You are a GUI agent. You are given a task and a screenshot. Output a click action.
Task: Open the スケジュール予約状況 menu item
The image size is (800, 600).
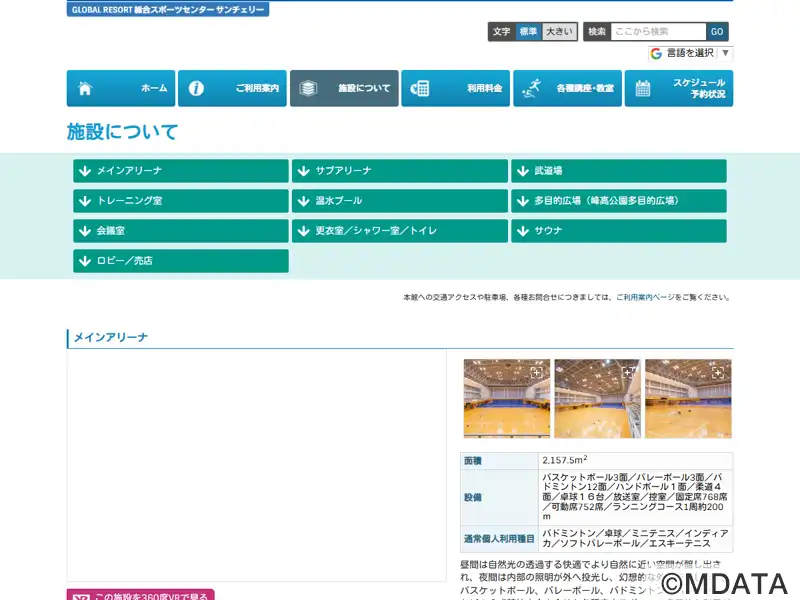679,88
